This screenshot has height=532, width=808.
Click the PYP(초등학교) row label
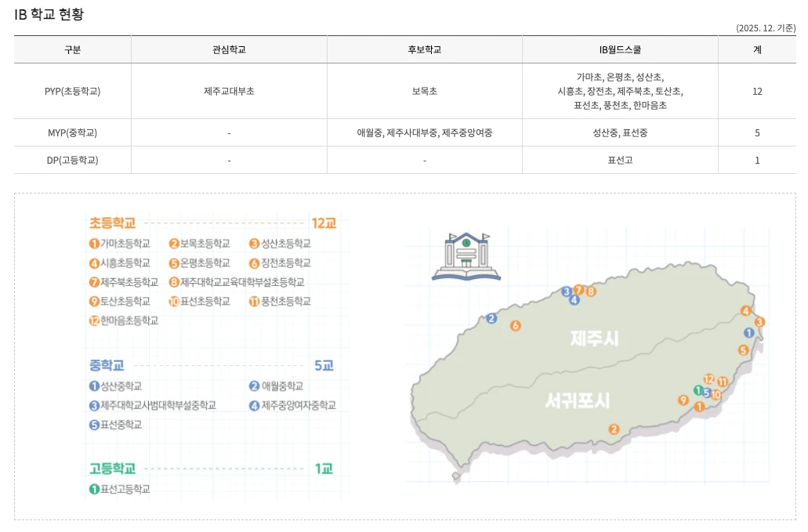point(72,91)
